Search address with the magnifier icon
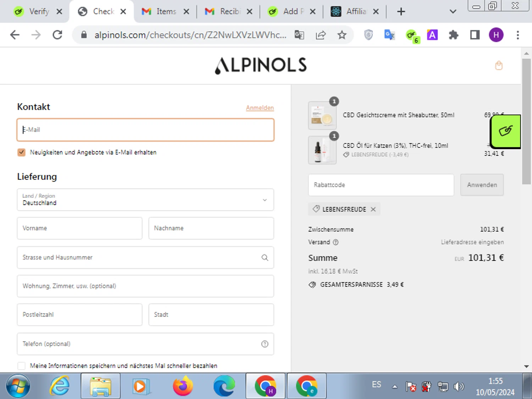Image resolution: width=532 pixels, height=399 pixels. tap(265, 257)
